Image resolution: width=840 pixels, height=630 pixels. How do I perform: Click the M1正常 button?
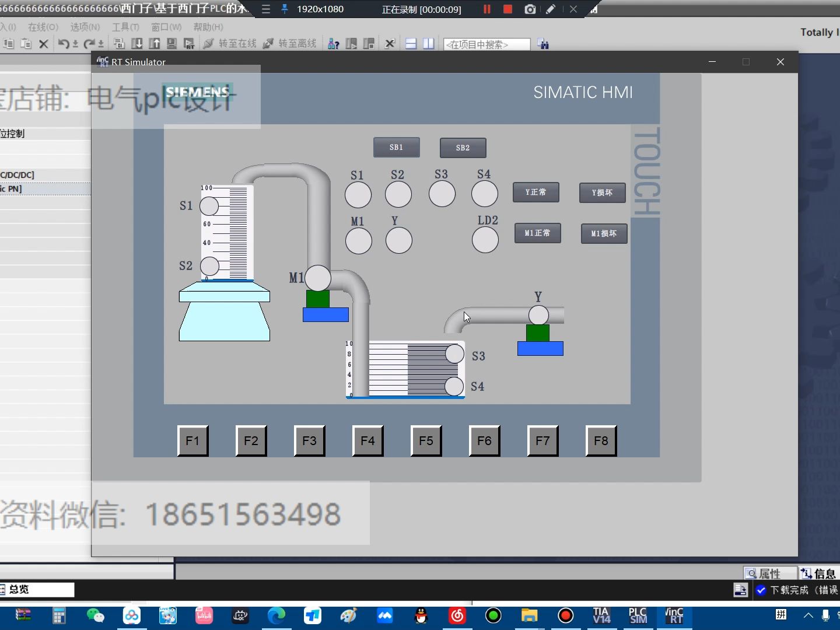click(x=537, y=233)
